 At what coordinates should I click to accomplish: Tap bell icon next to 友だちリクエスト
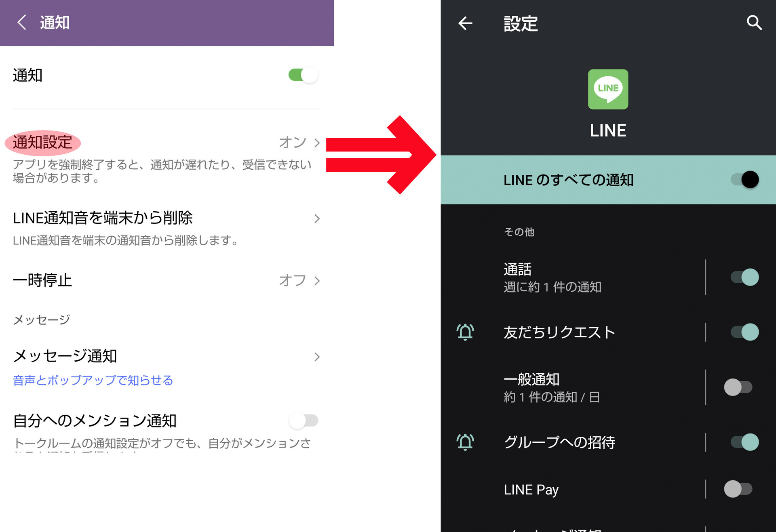pos(465,332)
